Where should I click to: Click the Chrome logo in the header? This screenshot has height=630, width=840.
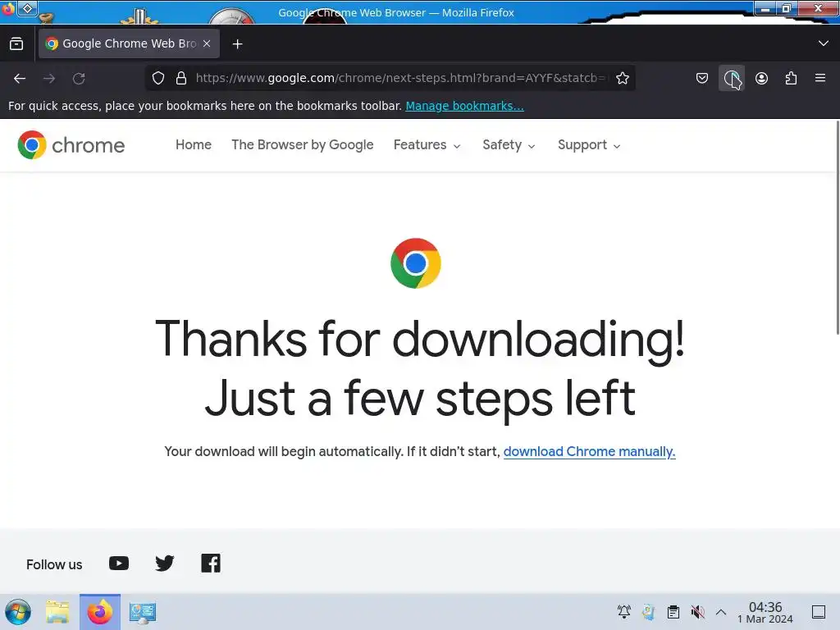71,144
